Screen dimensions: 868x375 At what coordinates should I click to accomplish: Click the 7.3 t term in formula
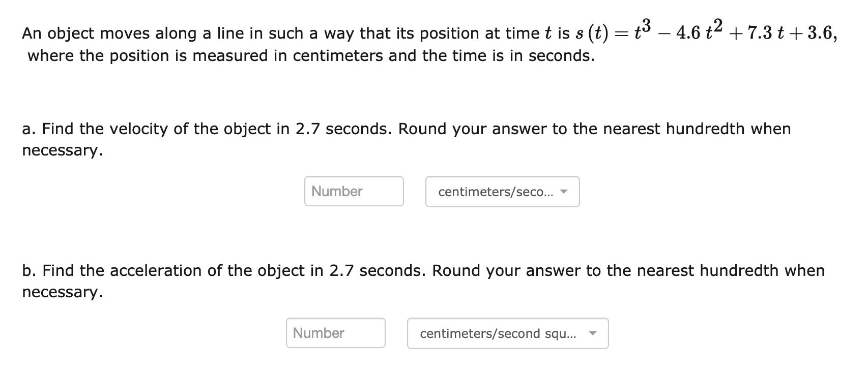[768, 34]
